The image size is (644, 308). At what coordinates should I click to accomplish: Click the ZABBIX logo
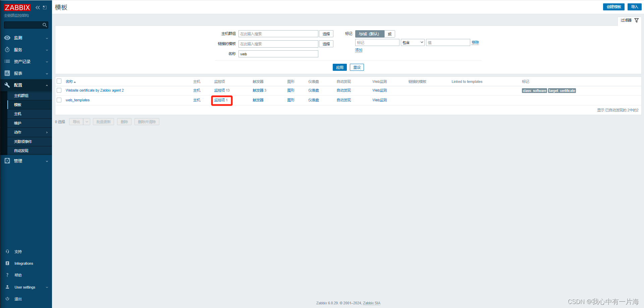click(x=17, y=7)
